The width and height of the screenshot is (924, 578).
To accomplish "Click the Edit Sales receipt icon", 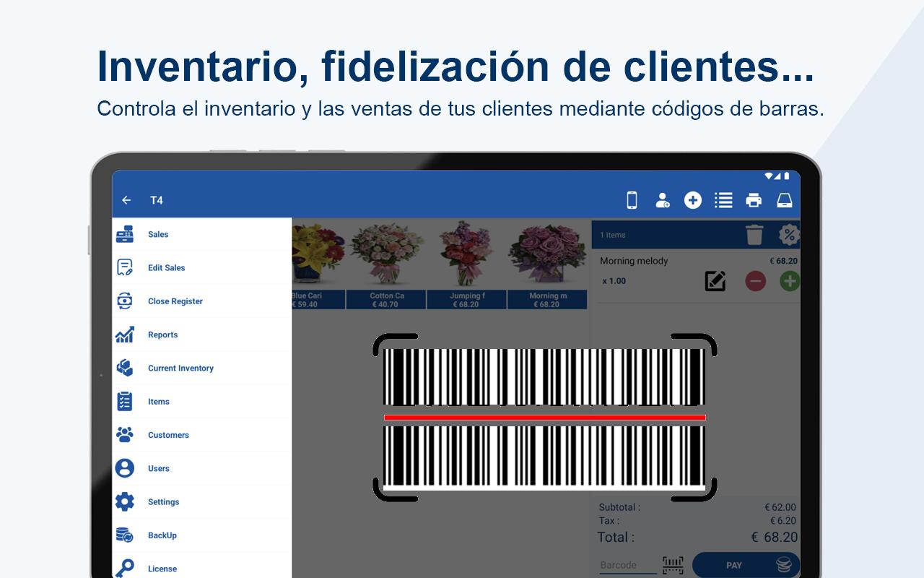I will [125, 267].
